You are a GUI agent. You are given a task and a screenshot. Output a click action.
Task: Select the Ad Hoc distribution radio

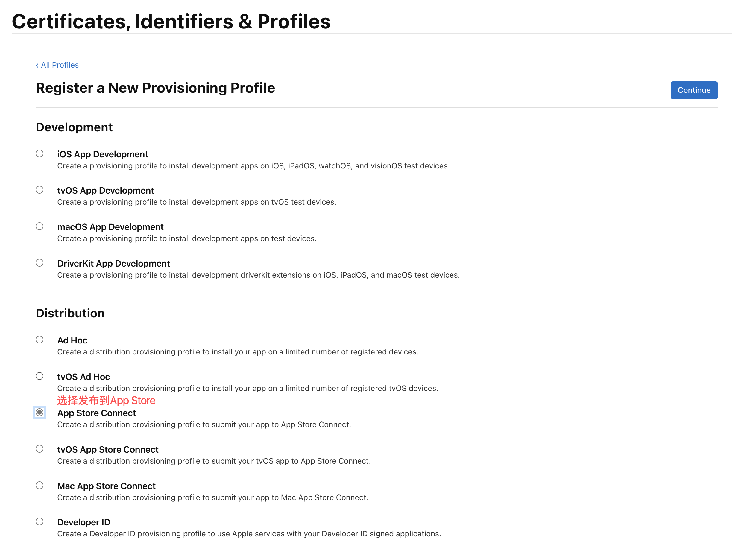pos(40,340)
